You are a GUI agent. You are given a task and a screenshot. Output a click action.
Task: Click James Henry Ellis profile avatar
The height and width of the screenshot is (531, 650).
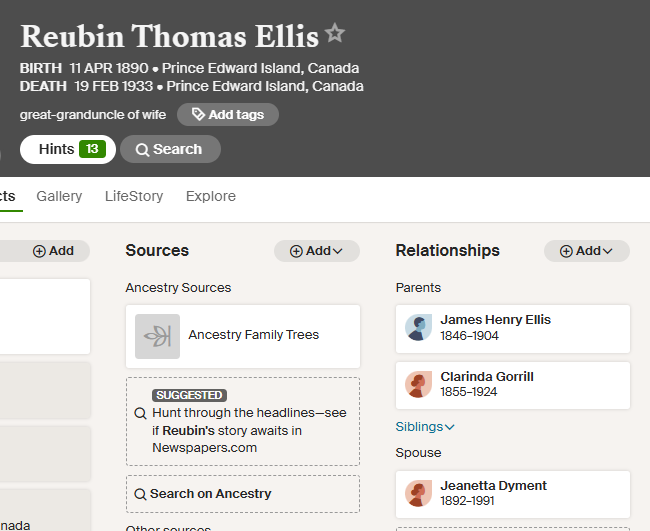click(x=418, y=327)
